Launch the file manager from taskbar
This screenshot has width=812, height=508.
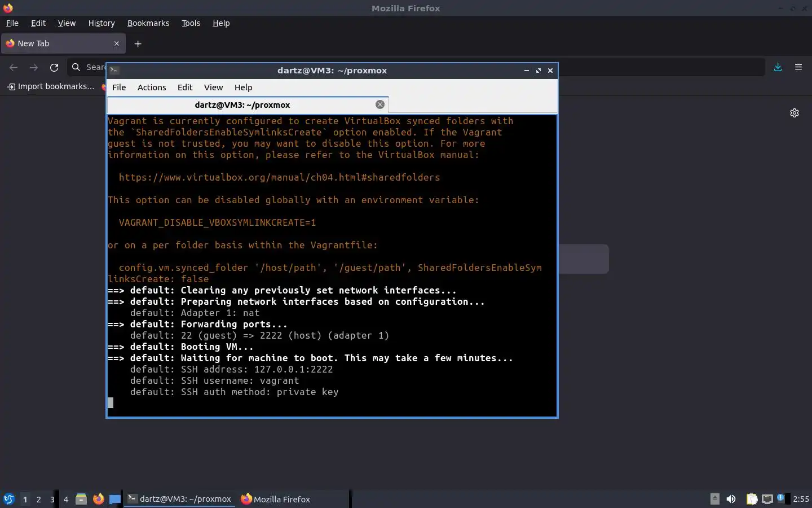click(x=81, y=499)
